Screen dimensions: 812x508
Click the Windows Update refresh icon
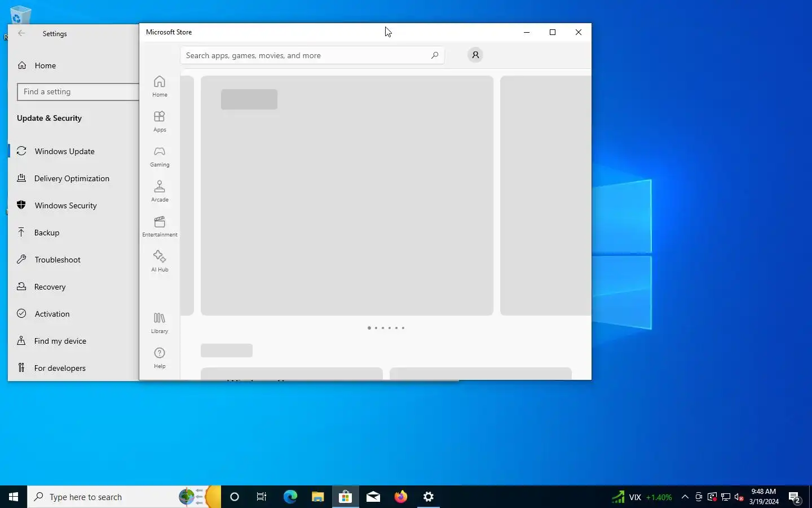point(21,151)
